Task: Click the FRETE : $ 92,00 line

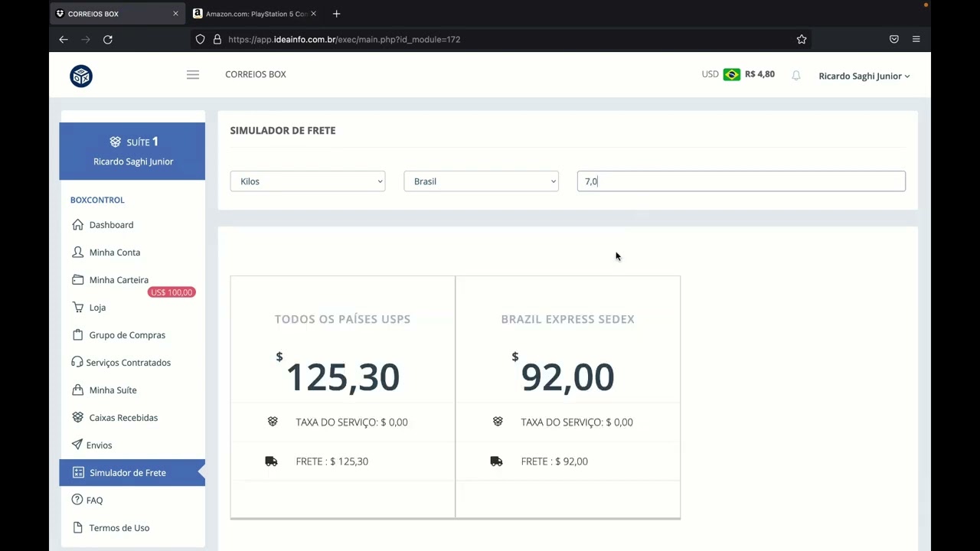Action: coord(554,461)
